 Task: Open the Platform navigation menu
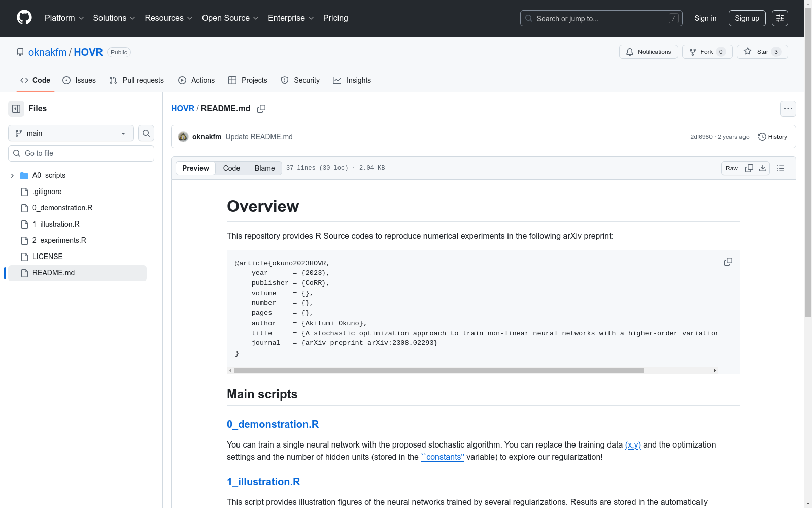point(64,18)
